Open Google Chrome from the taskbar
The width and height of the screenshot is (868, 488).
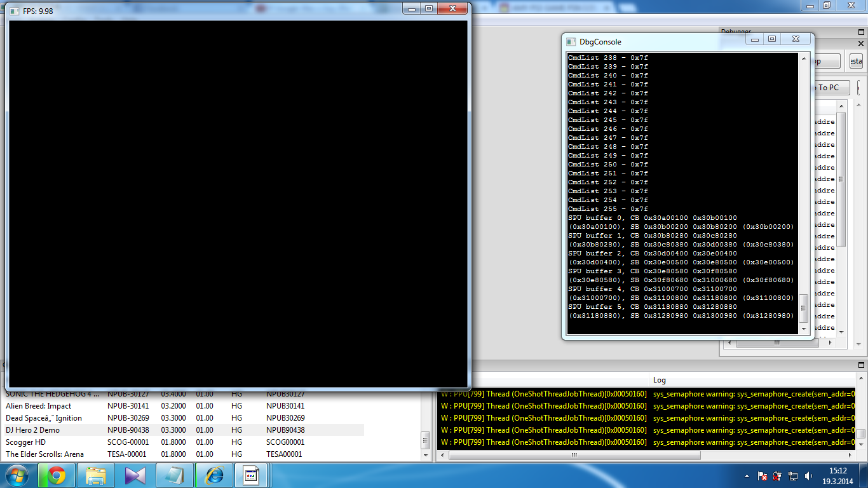[x=57, y=475]
